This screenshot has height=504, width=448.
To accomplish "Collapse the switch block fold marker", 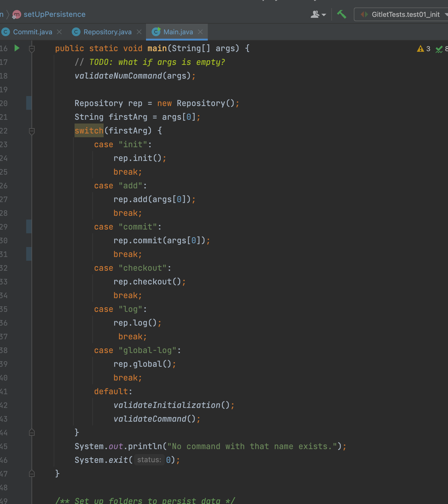I will tap(32, 131).
